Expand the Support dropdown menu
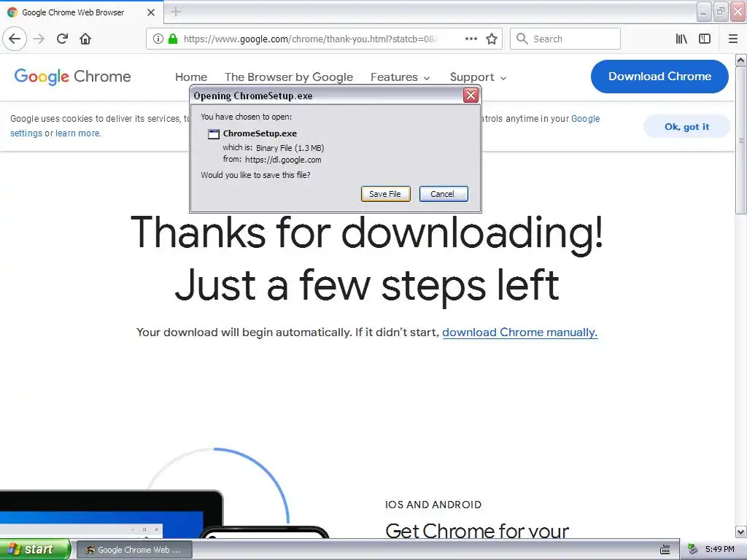The height and width of the screenshot is (560, 747). (478, 77)
